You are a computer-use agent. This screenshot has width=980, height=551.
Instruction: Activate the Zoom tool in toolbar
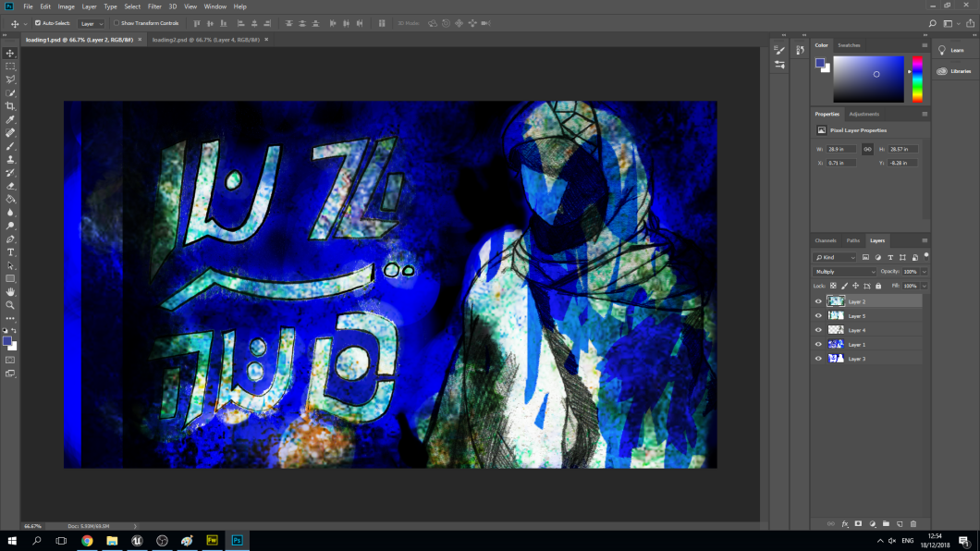coord(11,305)
